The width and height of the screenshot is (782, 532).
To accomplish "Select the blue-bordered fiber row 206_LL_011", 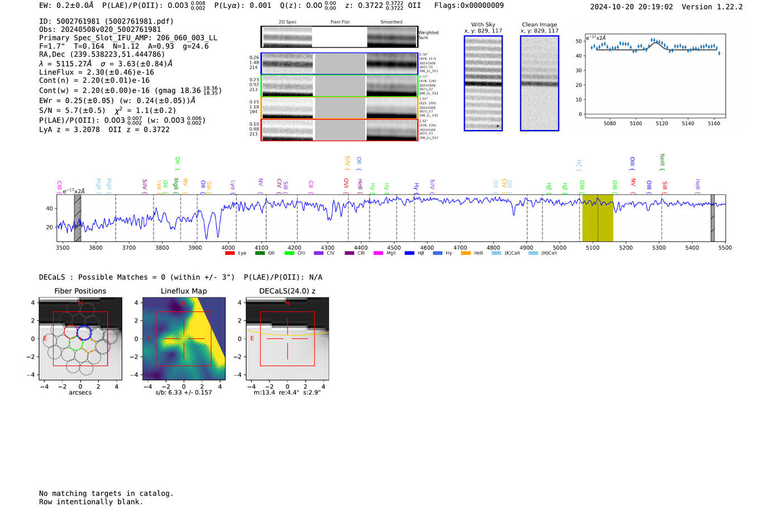I will tap(339, 64).
